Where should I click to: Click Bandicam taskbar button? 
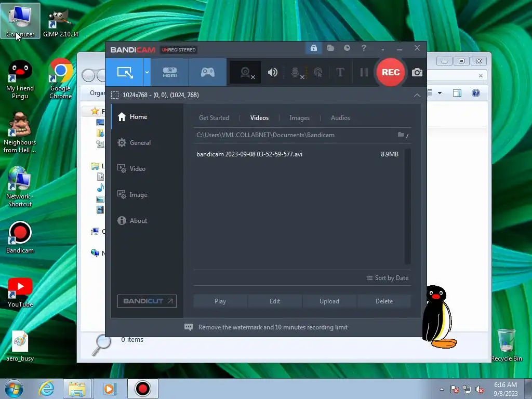[x=142, y=389]
